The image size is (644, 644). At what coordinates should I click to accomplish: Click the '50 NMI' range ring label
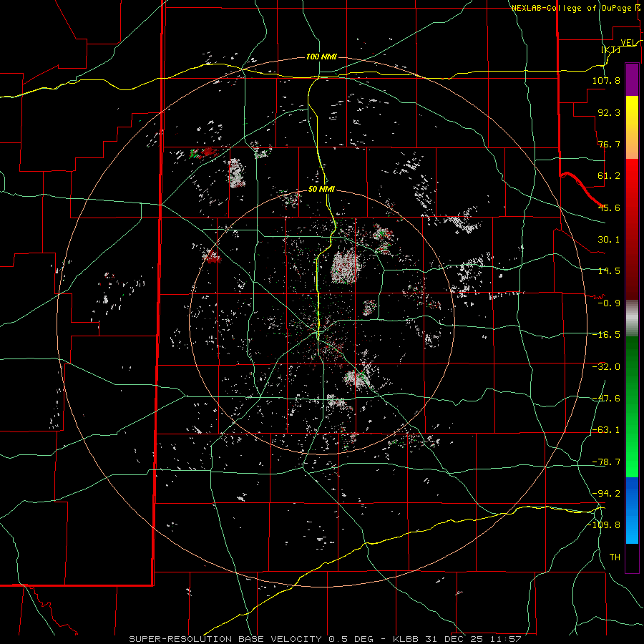[x=321, y=189]
